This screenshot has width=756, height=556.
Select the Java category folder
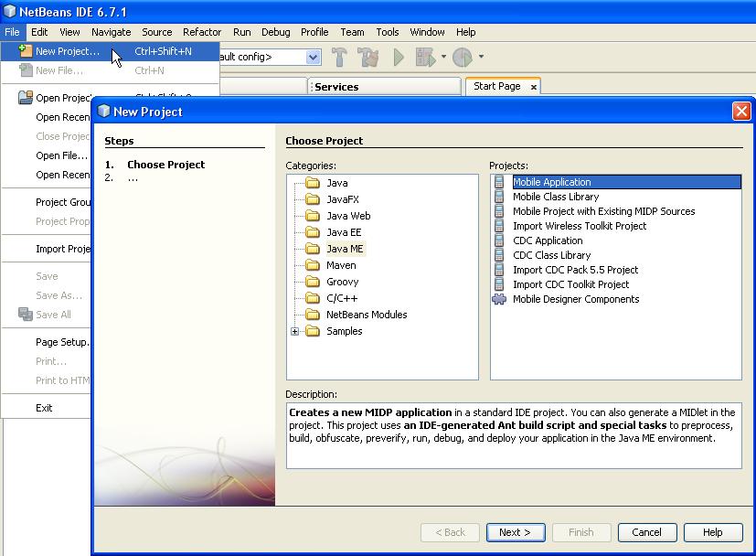tap(313, 183)
